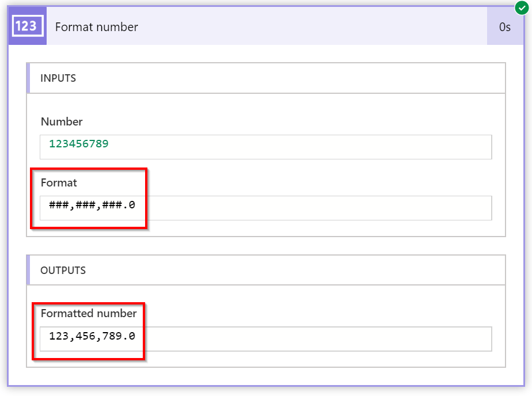
Task: Collapse the Format number action card
Action: coord(259,26)
